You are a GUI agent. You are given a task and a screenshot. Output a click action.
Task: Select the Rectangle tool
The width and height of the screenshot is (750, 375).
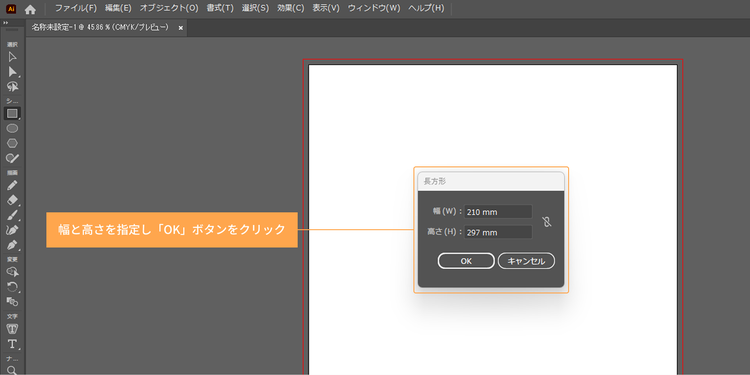pos(12,113)
